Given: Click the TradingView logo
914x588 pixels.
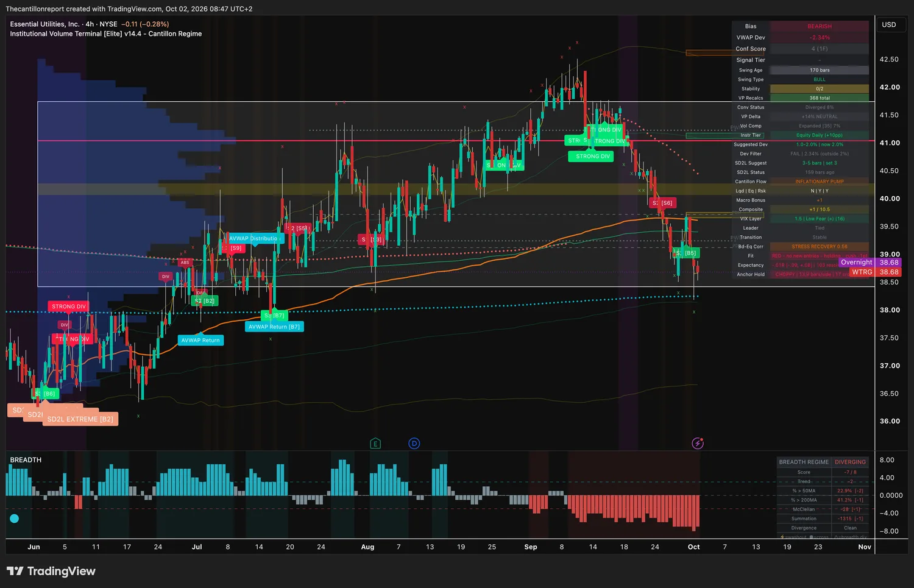Looking at the screenshot, I should (x=51, y=571).
